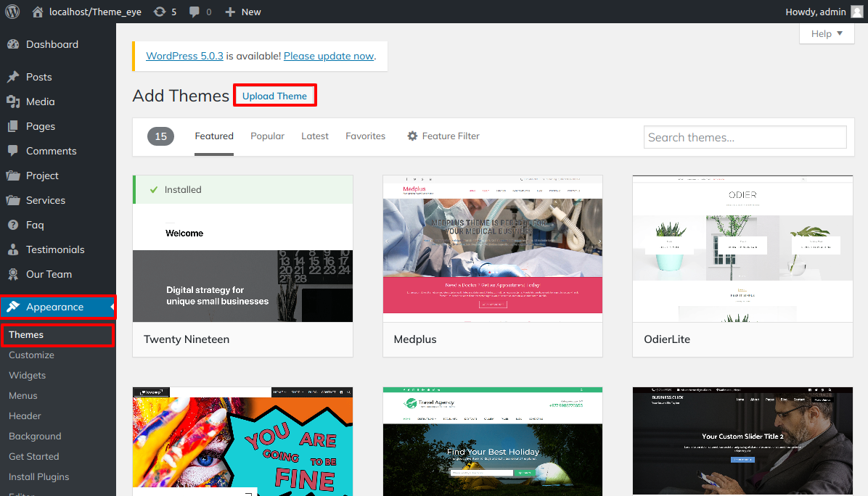Viewport: 868px width, 496px height.
Task: Focus the Search themes input field
Action: (x=745, y=137)
